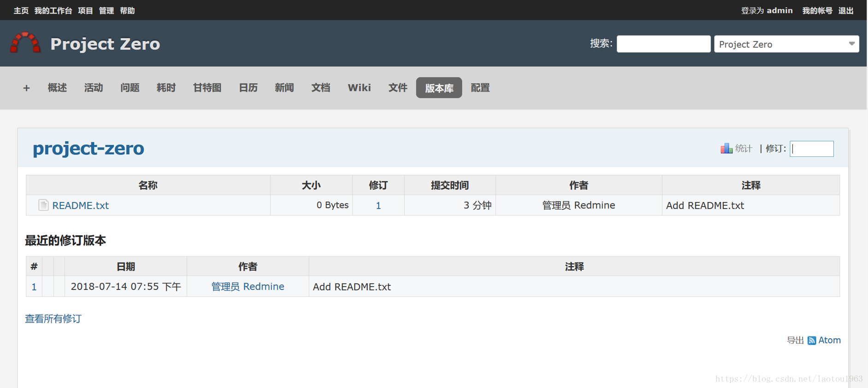This screenshot has height=388, width=868.
Task: Open 我的帐号 account link
Action: coord(817,10)
